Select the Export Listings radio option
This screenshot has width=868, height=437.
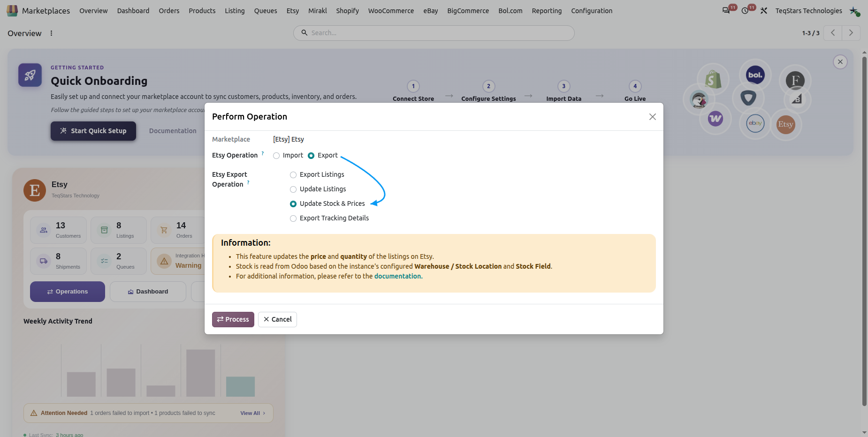click(293, 175)
